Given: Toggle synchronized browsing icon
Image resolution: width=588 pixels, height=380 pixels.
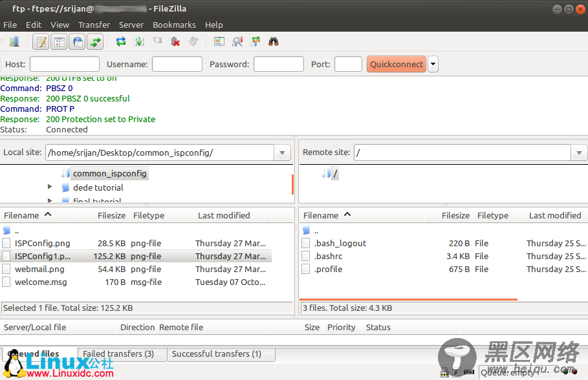Looking at the screenshot, I should tap(256, 41).
